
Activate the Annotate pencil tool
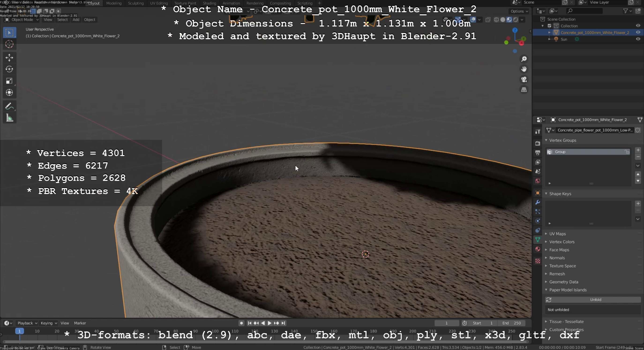(9, 106)
